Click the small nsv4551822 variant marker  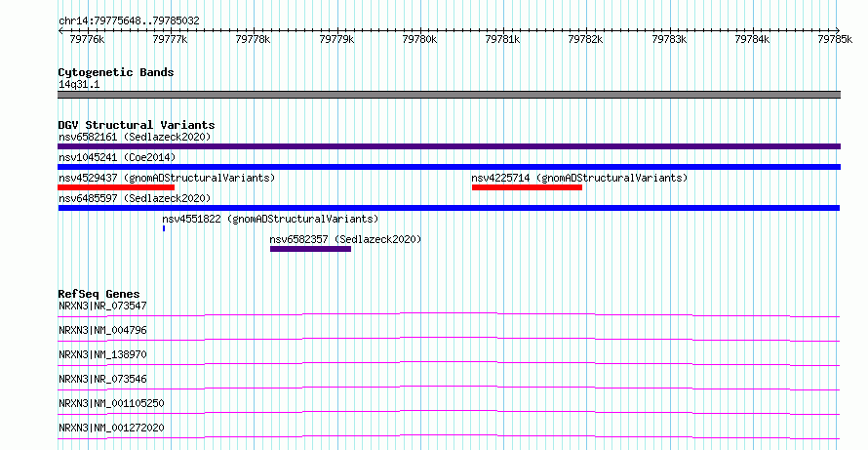coord(164,228)
